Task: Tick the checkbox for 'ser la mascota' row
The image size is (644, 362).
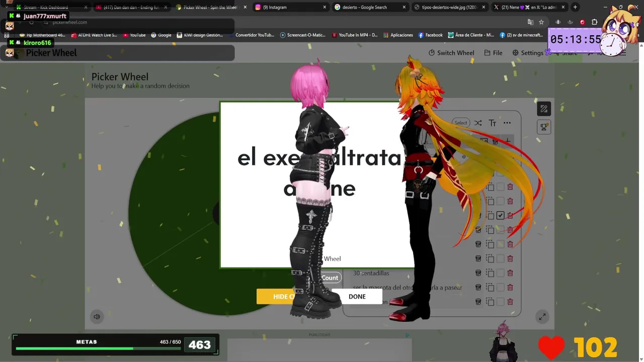Action: click(500, 287)
